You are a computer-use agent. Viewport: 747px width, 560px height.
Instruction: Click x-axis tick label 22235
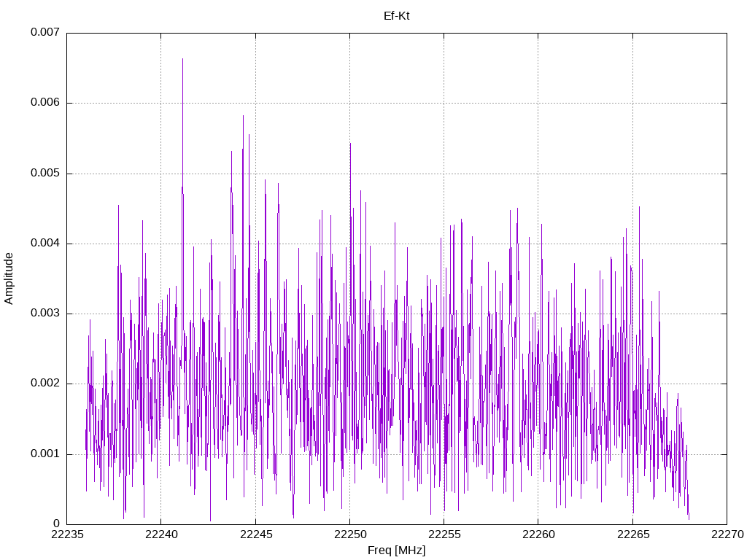coord(66,534)
